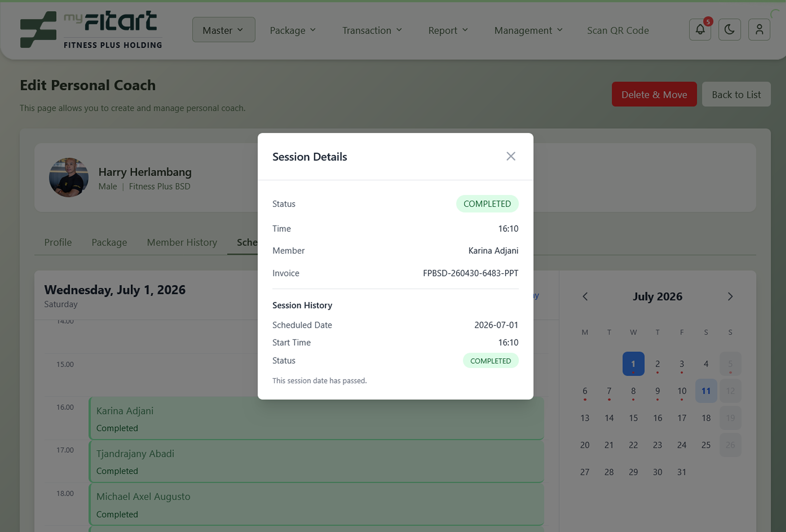Toggle dark mode with moon icon
The width and height of the screenshot is (786, 532).
(x=730, y=30)
